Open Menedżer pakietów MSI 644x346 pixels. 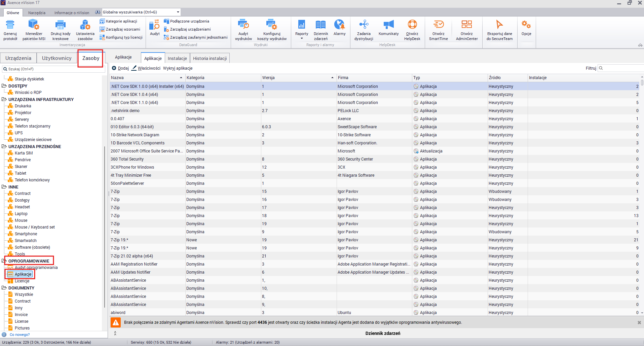(x=34, y=25)
